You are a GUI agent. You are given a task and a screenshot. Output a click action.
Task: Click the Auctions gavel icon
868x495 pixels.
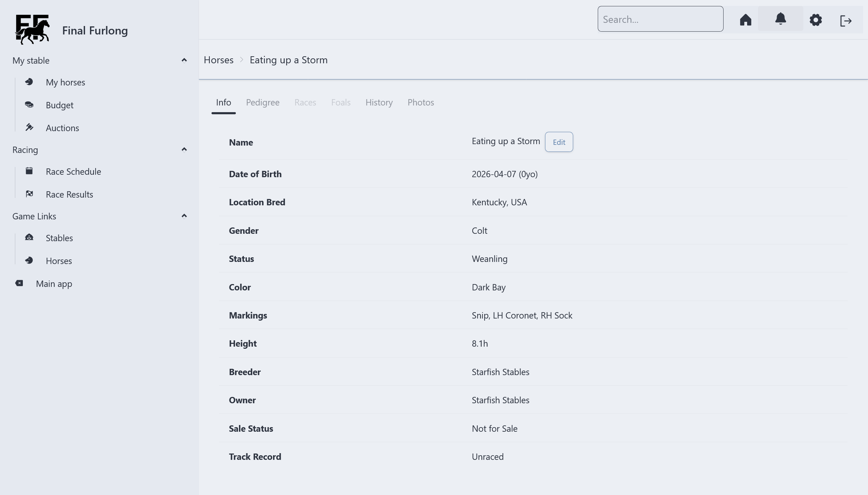[29, 128]
